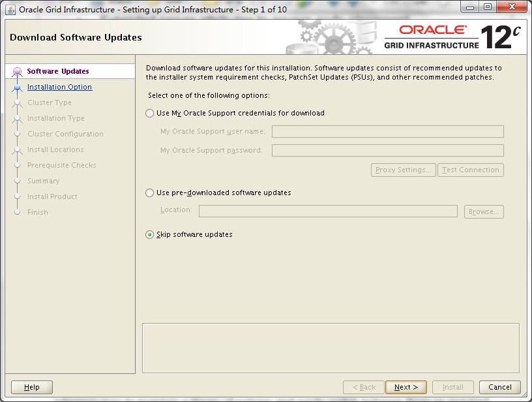Minimize the installer window
Screen dimensions: 532x402
click(470, 7)
